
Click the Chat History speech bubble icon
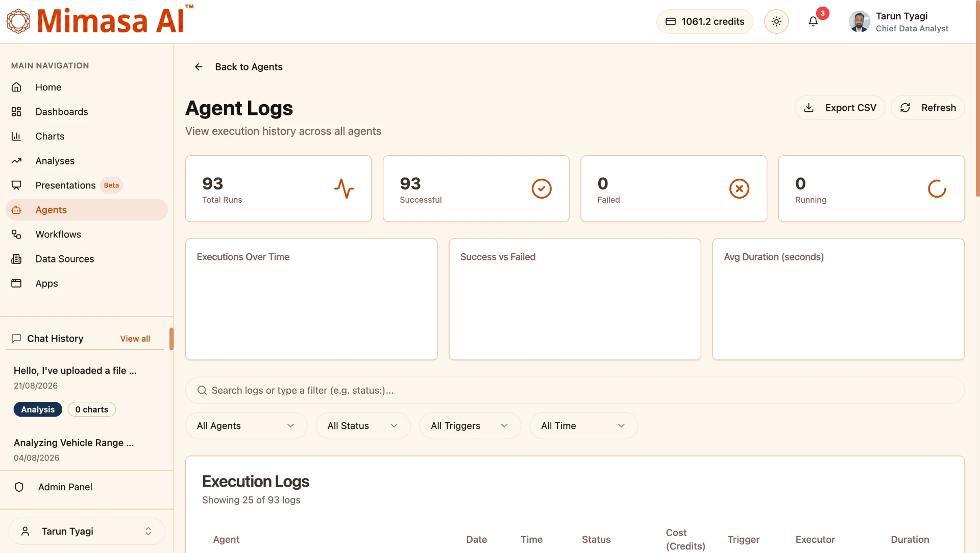(x=16, y=339)
